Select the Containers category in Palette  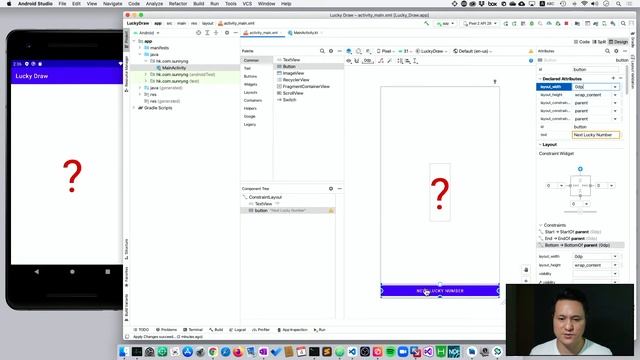(x=253, y=100)
